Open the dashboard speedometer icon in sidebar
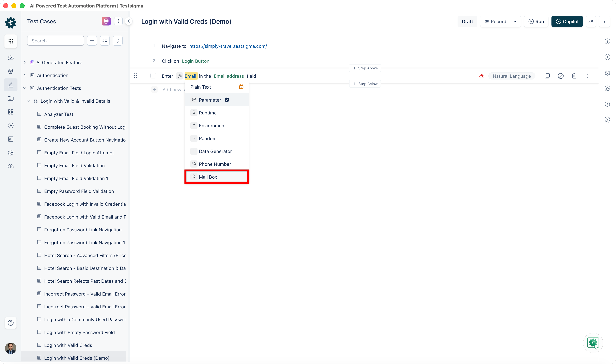 11,58
